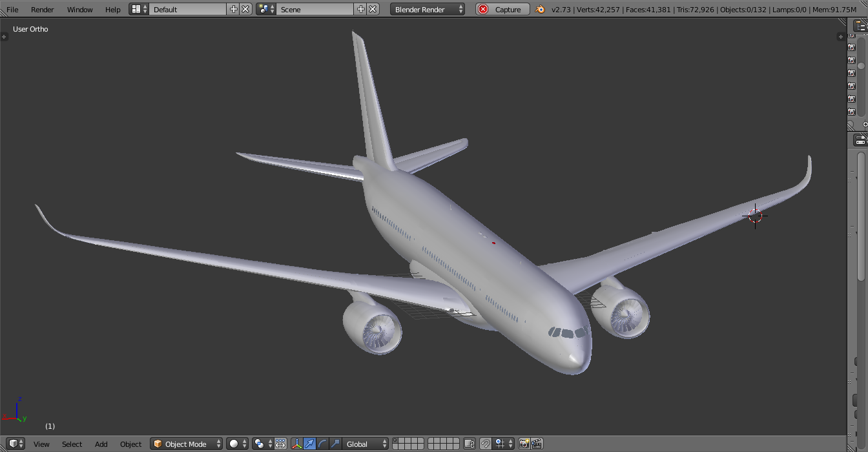Render an OpenGL image of viewport
Image resolution: width=868 pixels, height=452 pixels.
[x=524, y=444]
